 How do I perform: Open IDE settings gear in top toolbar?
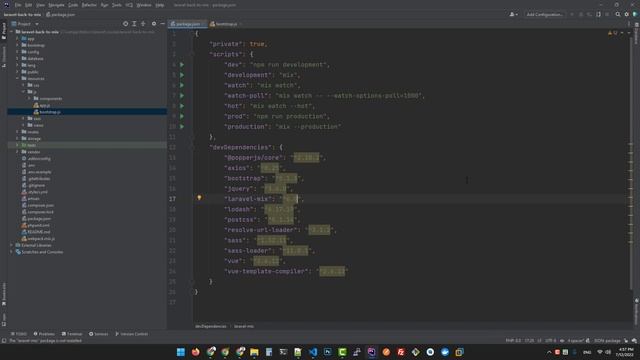pyautogui.click(x=627, y=14)
